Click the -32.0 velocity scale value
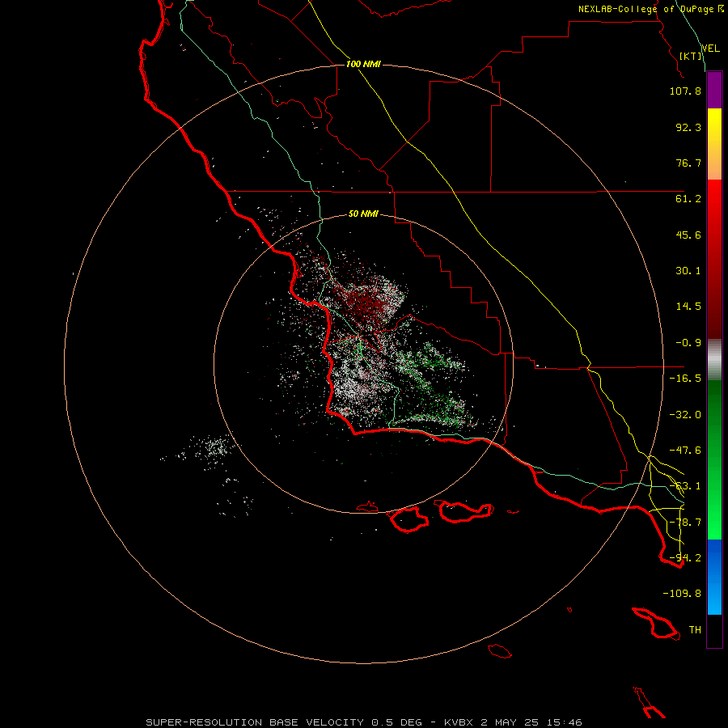This screenshot has width=728, height=728. (685, 415)
